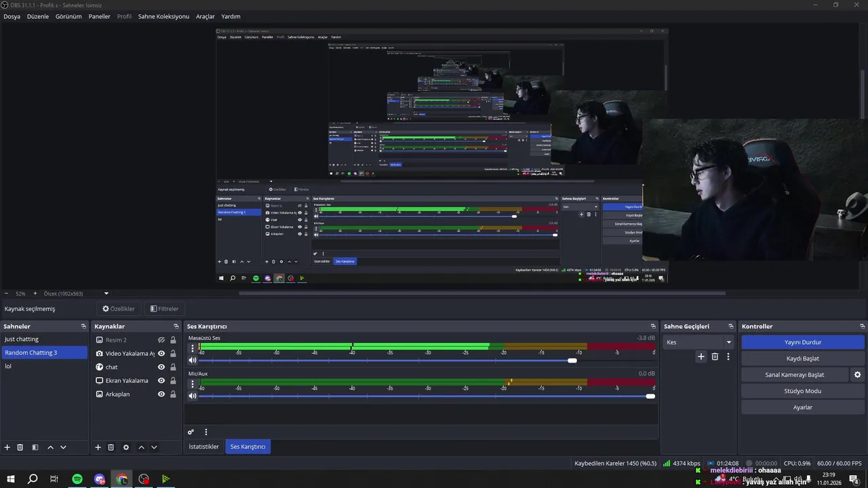The image size is (868, 488).
Task: Add a new source in Kaynaklar
Action: 98,447
